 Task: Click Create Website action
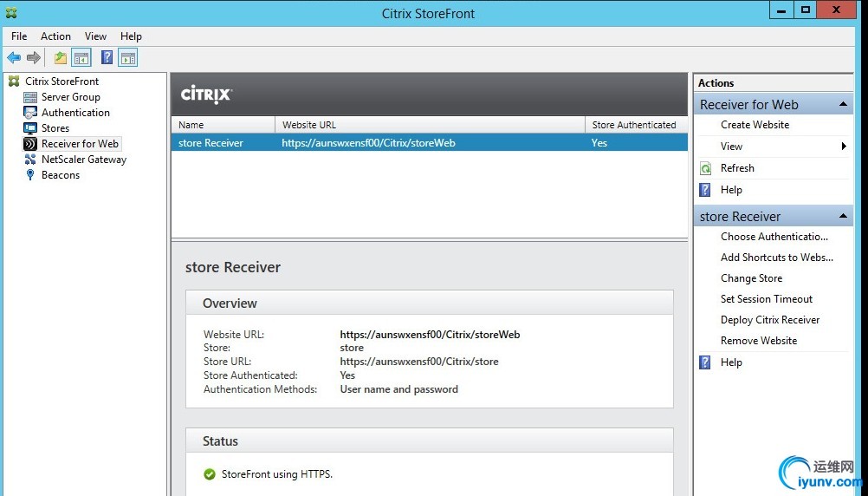(x=755, y=125)
